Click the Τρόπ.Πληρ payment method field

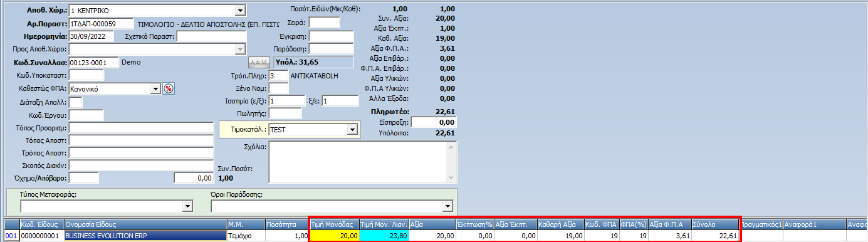pyautogui.click(x=278, y=75)
